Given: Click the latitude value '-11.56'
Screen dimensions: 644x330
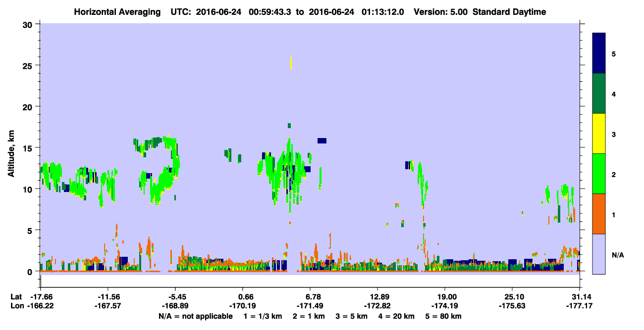Looking at the screenshot, I should [108, 297].
